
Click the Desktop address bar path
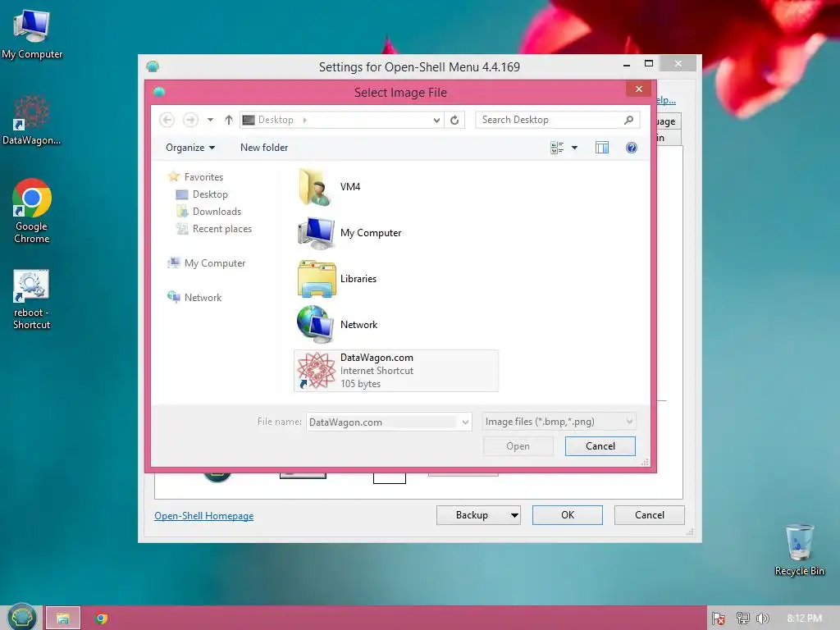(x=276, y=120)
